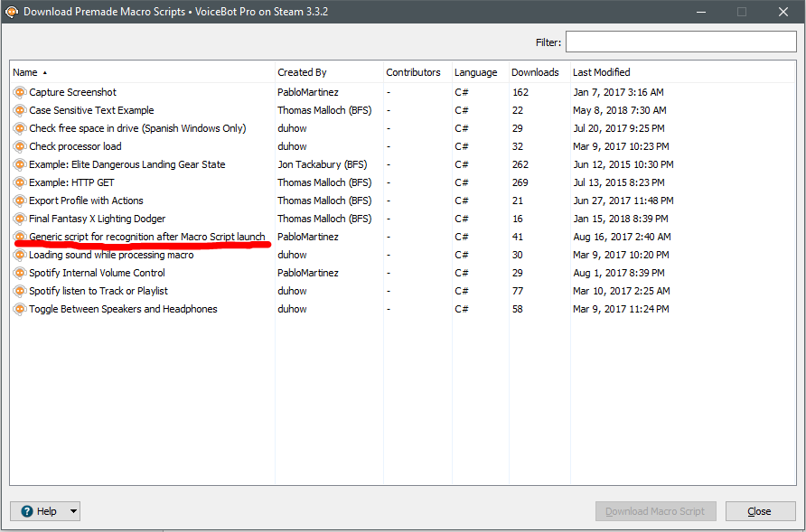The height and width of the screenshot is (532, 806).
Task: Click Toggle Between Speakers and Headphones icon
Action: (20, 309)
